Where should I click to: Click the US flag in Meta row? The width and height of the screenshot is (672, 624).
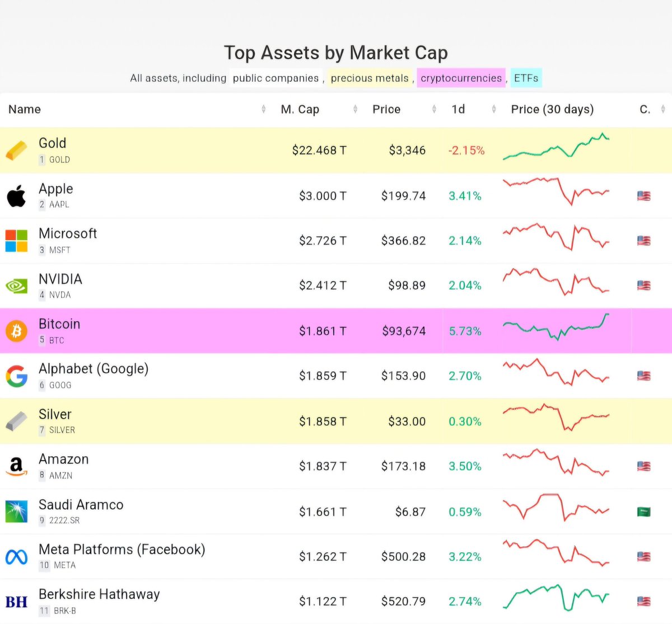644,557
